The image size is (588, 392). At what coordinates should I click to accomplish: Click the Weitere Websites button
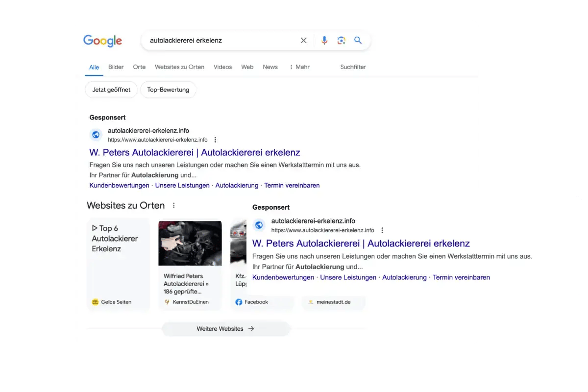pos(226,329)
